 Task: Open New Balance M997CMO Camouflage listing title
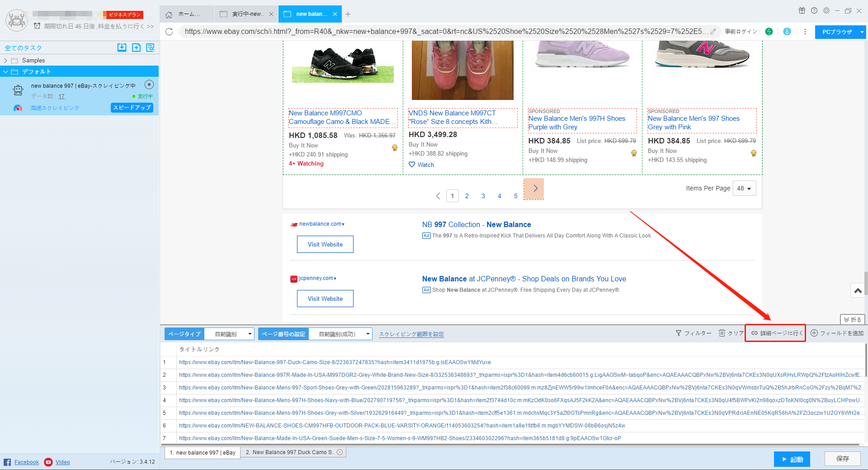pyautogui.click(x=343, y=117)
